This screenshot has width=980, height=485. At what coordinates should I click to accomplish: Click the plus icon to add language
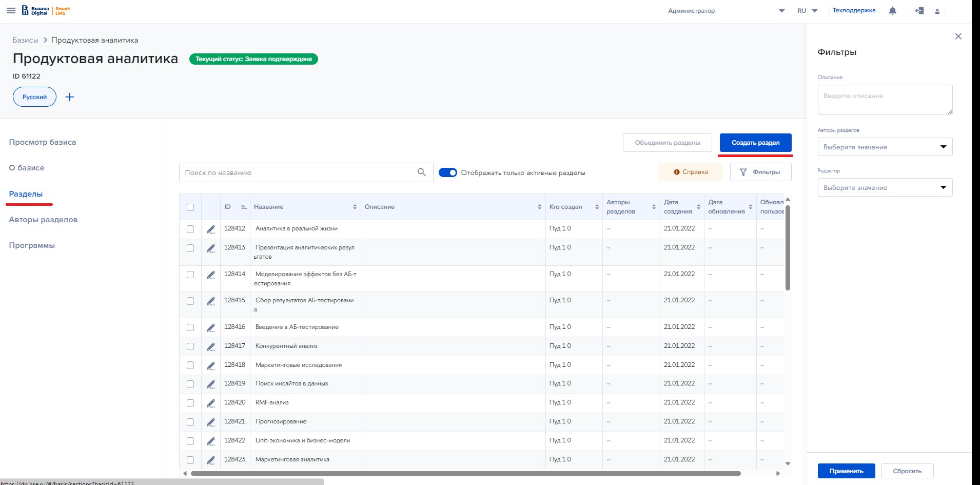coord(70,97)
